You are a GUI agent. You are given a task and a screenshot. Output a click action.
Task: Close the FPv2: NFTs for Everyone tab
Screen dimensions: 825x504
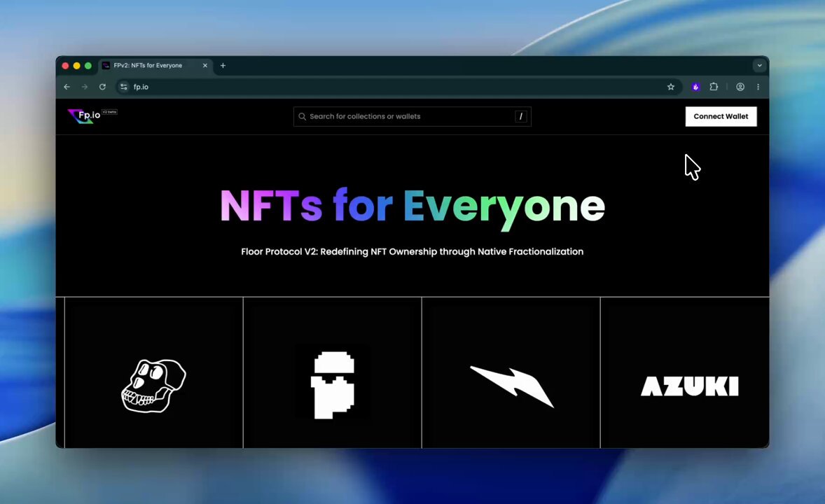click(205, 66)
